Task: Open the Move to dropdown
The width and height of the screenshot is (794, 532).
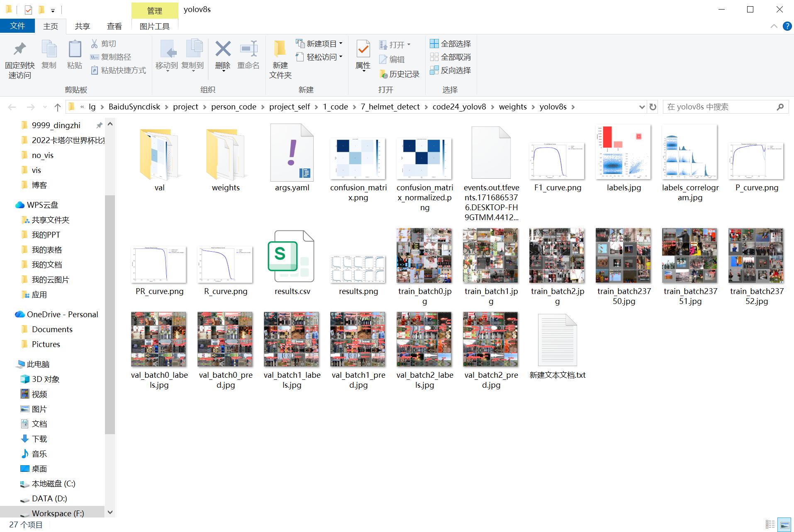Action: (167, 71)
